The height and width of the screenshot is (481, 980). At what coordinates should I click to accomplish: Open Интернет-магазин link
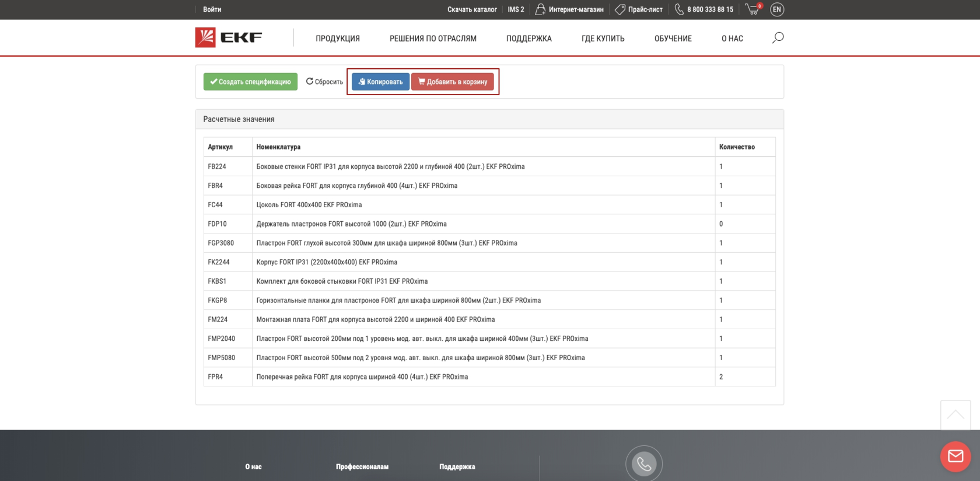tap(569, 9)
